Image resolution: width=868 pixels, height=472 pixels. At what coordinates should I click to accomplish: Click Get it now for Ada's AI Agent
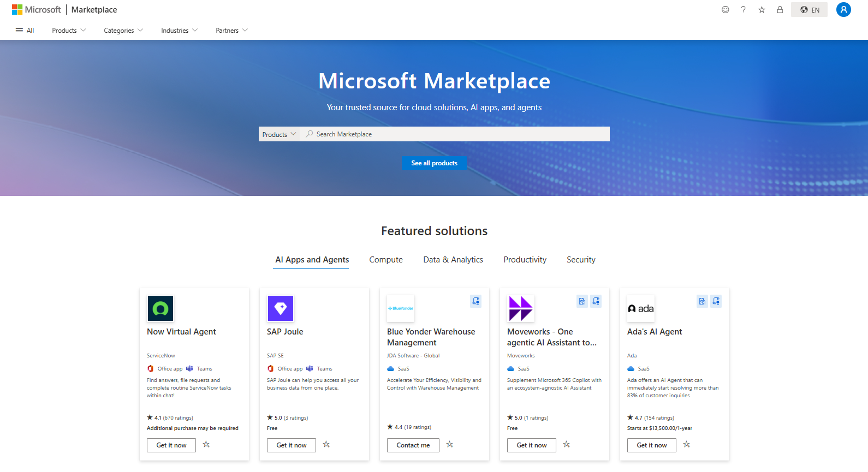click(x=652, y=445)
